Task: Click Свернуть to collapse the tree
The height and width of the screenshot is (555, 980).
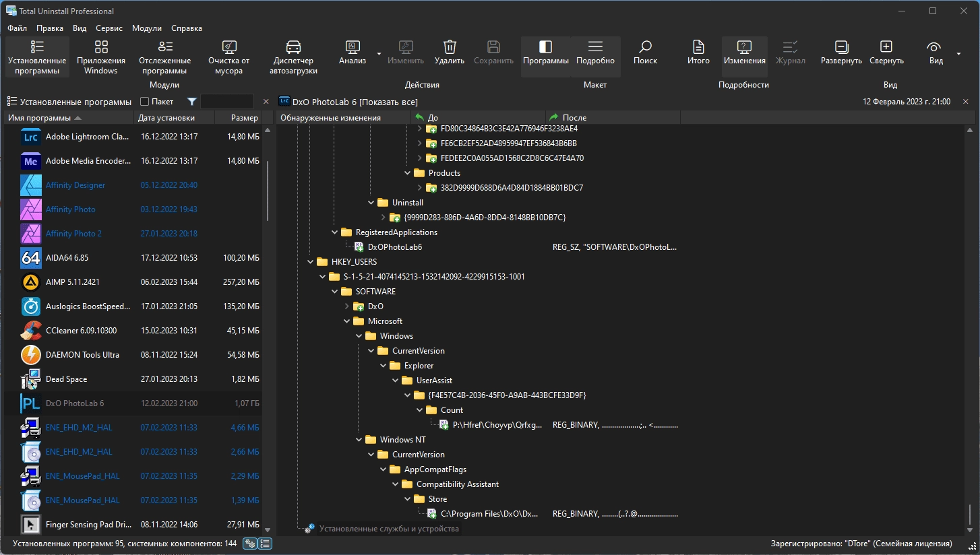Action: (886, 53)
